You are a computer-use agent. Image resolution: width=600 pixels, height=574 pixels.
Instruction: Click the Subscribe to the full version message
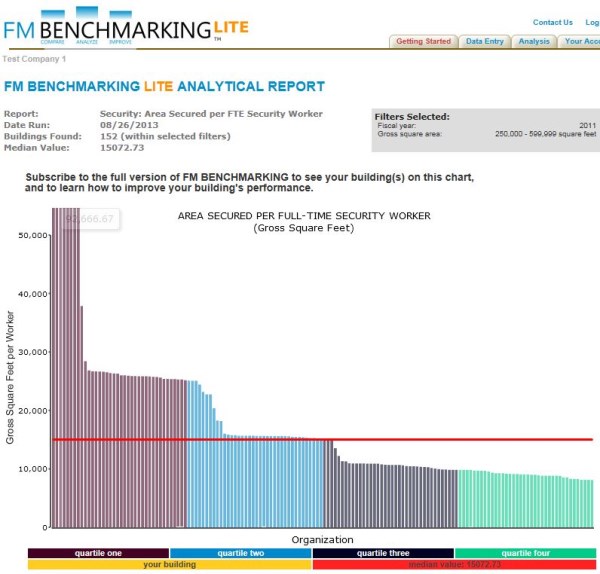249,183
